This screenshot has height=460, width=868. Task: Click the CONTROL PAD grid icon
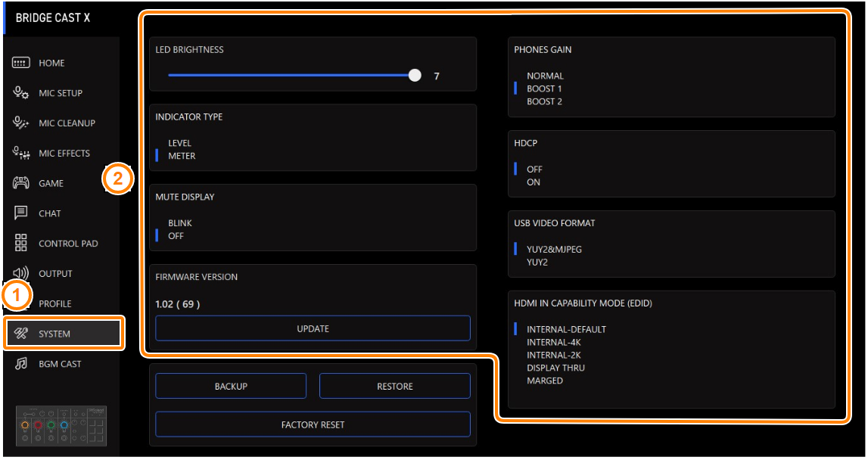tap(21, 243)
